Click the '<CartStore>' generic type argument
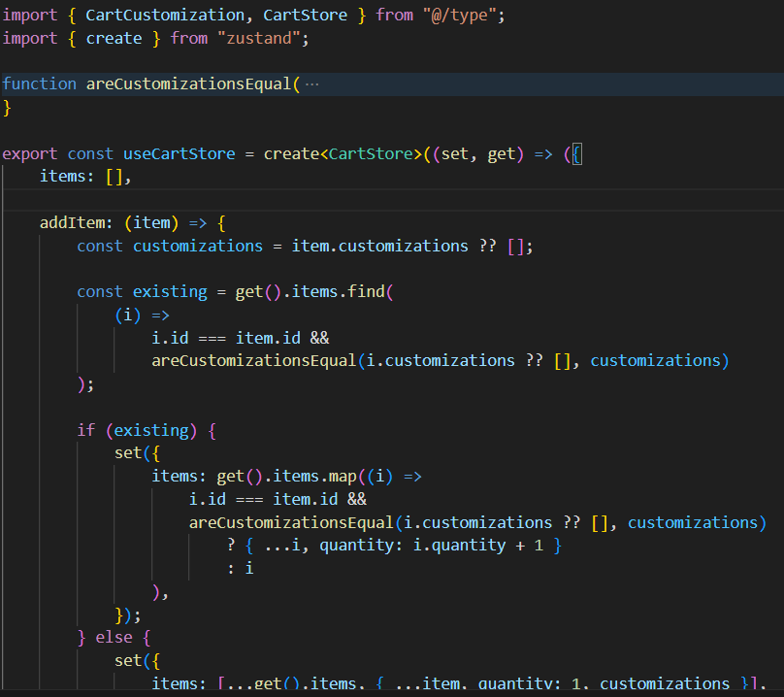Viewport: 784px width, 697px height. point(371,153)
